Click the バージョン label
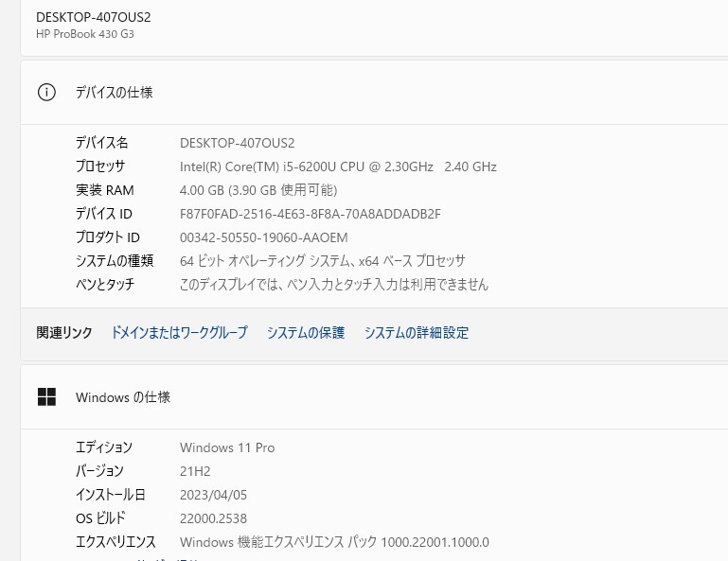 99,471
